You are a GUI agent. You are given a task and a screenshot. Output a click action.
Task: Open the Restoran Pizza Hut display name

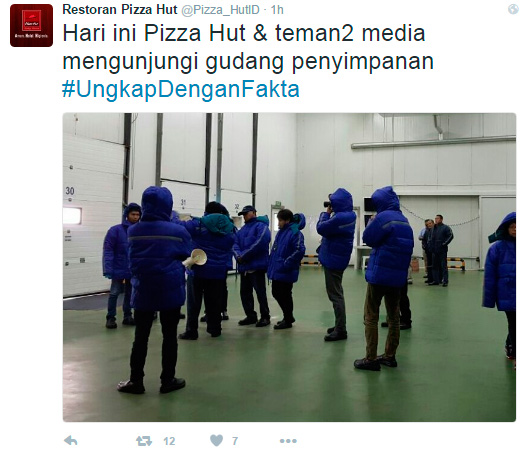point(120,10)
